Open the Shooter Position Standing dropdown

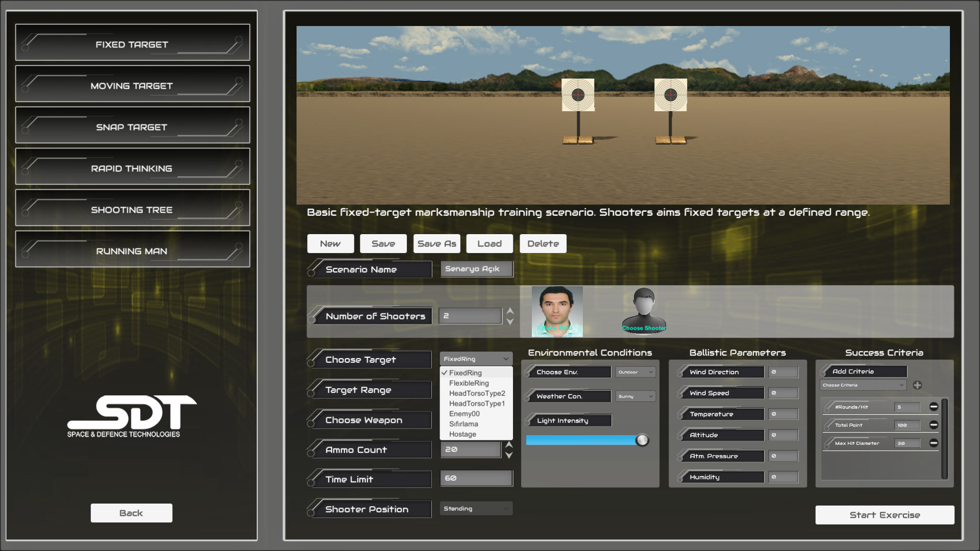[476, 509]
